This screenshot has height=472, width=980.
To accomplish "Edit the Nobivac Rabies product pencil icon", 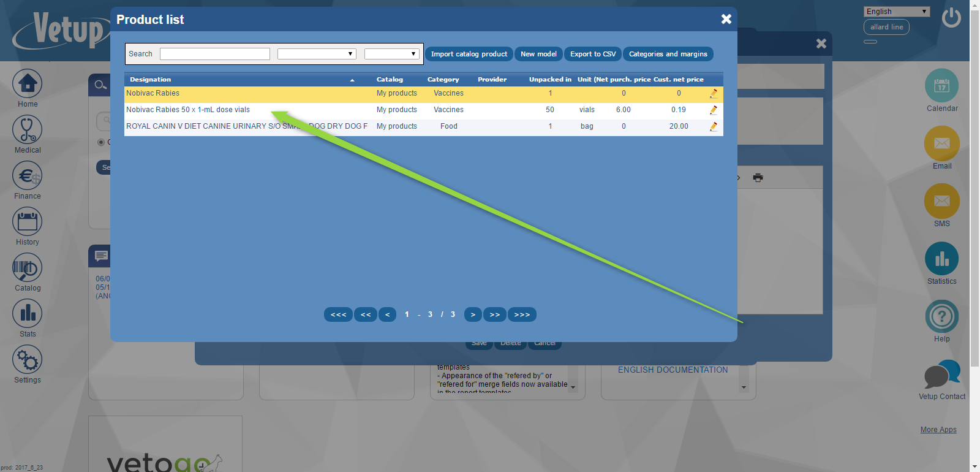I will (x=714, y=93).
